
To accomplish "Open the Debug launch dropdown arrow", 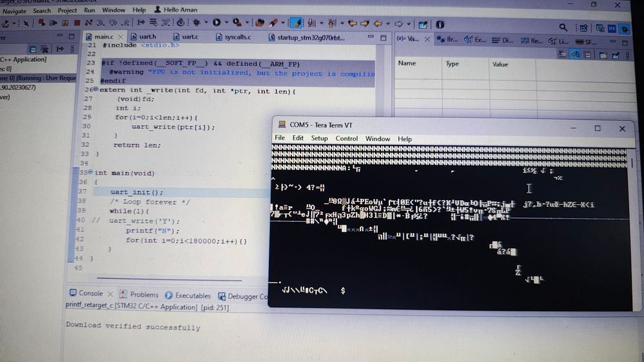I will tap(206, 23).
